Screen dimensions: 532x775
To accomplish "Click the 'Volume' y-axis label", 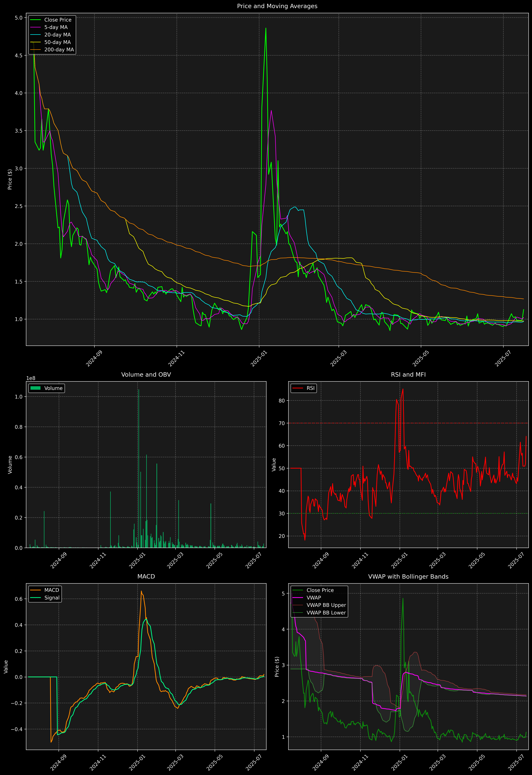I will coord(10,464).
